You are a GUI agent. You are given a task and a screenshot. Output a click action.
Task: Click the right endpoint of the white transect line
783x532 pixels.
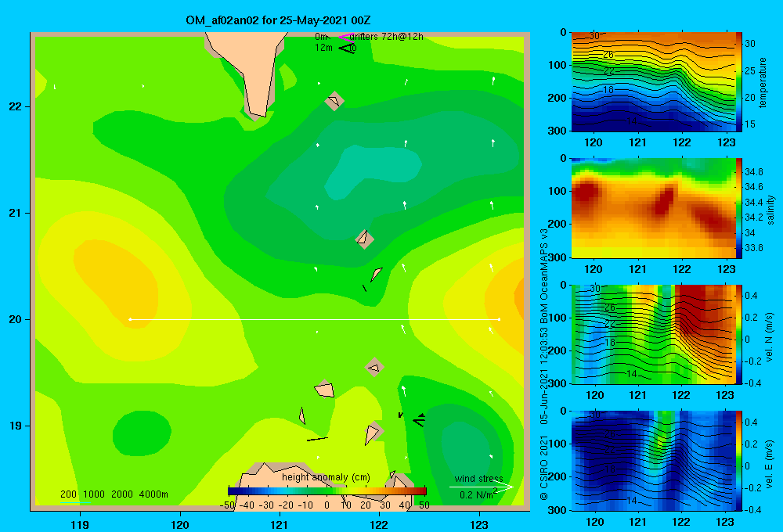(x=499, y=319)
